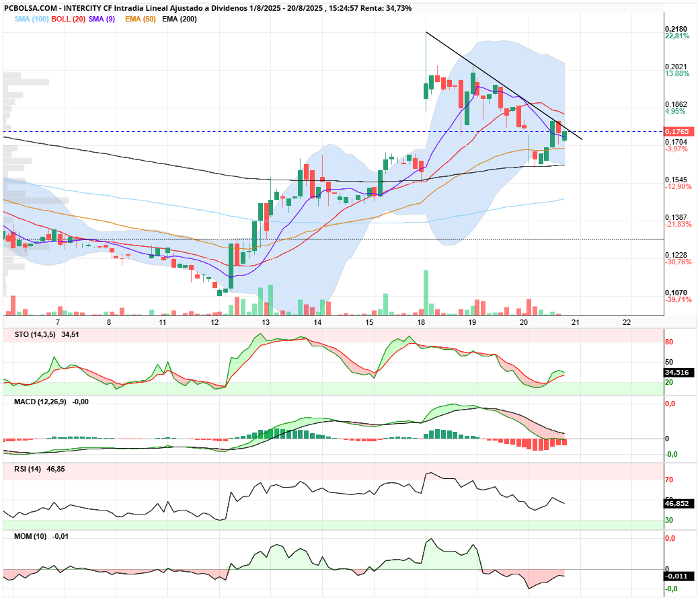The image size is (700, 600).
Task: Click date 15 on the time axis
Action: point(369,322)
